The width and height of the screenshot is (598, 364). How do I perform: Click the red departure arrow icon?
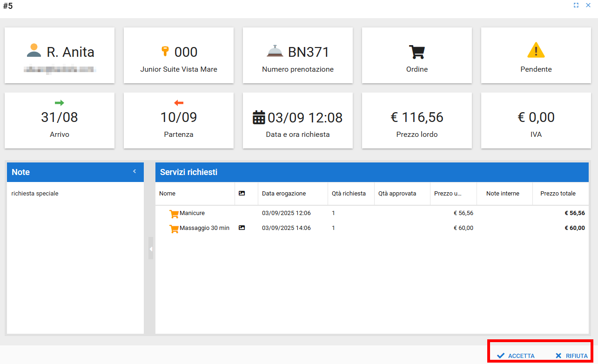point(179,103)
